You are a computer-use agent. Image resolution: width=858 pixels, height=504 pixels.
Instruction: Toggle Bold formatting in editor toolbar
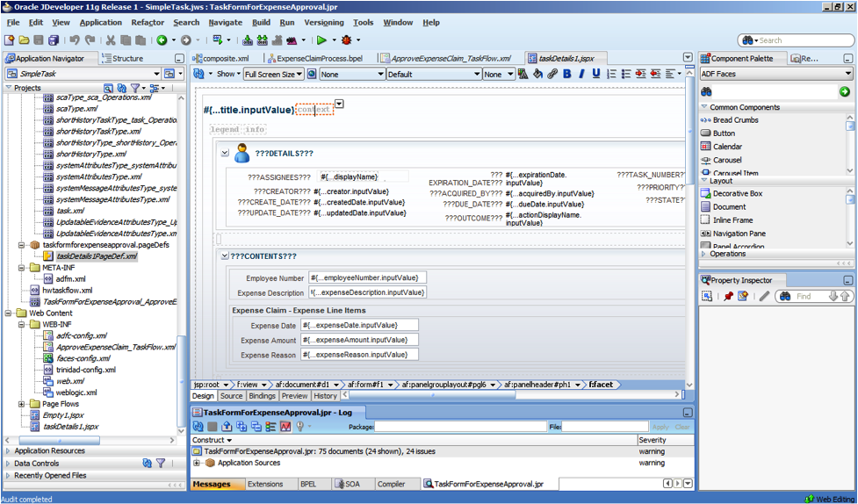point(567,75)
